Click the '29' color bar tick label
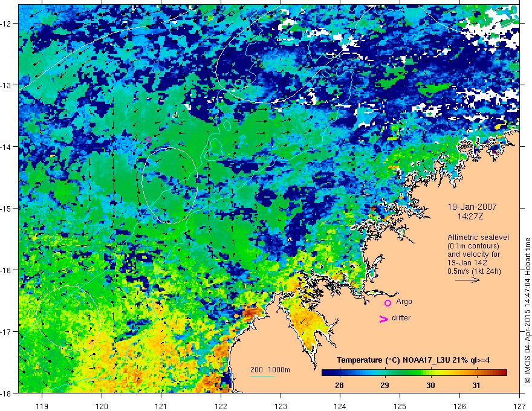 click(x=384, y=385)
